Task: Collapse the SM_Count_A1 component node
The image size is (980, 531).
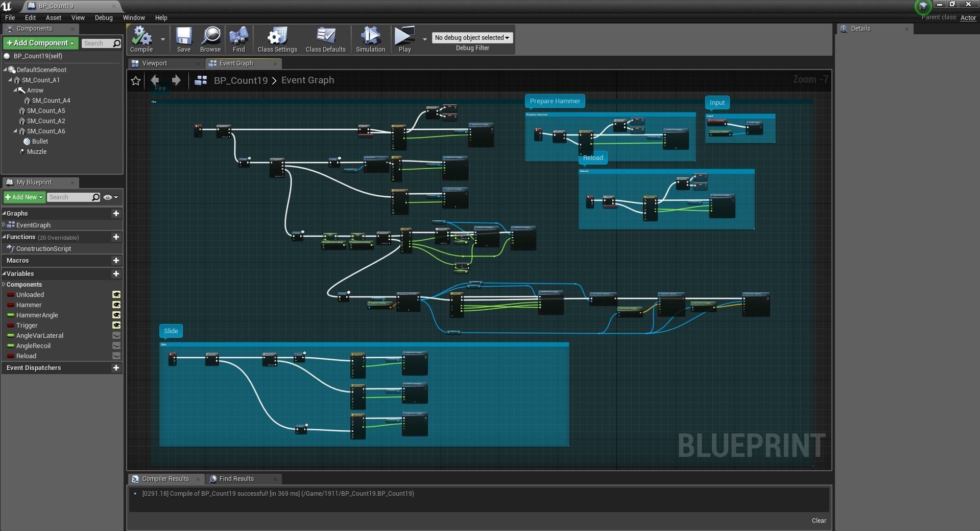Action: click(10, 80)
